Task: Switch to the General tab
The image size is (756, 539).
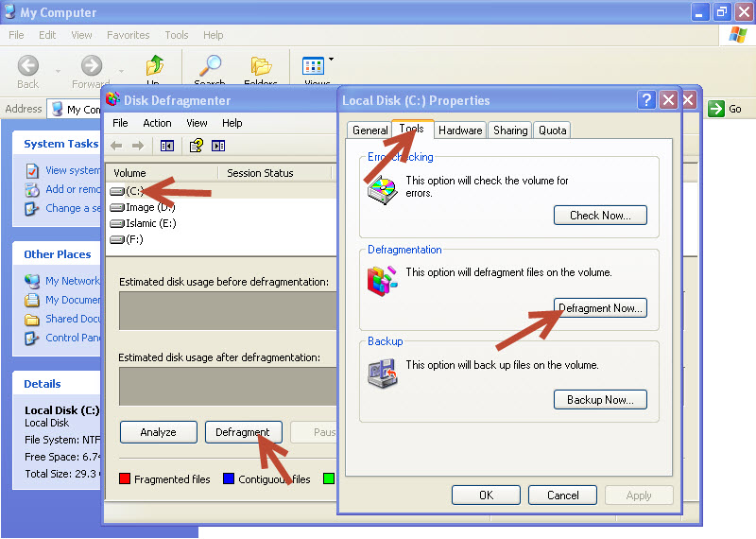Action: (x=369, y=130)
